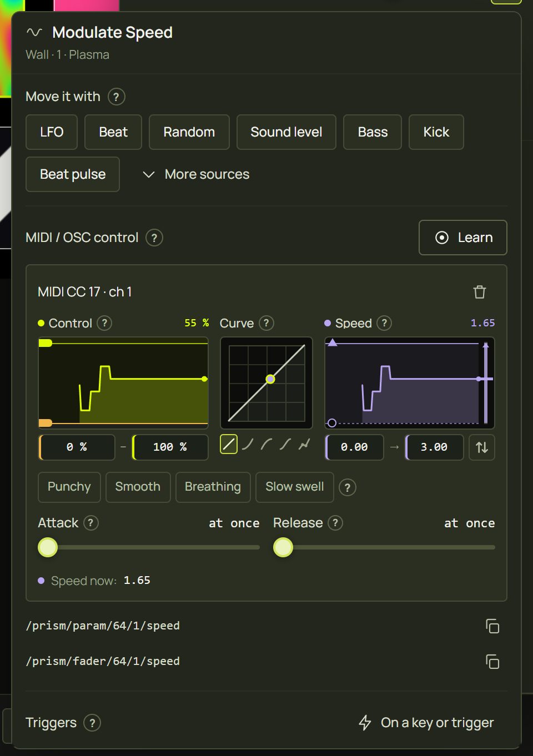Select the stepped zigzag curve icon
533x756 pixels.
304,444
